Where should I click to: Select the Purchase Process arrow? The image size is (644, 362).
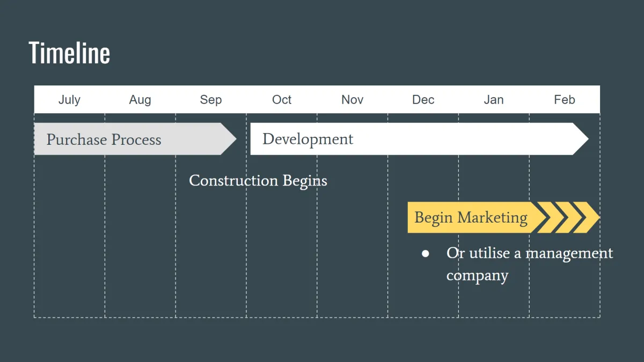pyautogui.click(x=135, y=139)
